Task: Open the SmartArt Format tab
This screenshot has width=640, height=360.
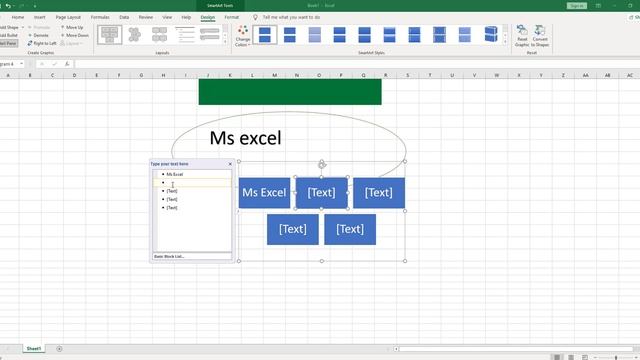Action: pos(231,17)
